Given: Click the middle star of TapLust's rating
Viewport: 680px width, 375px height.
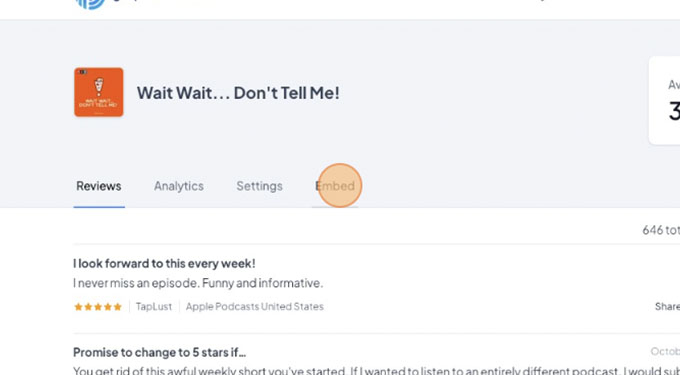Looking at the screenshot, I should (x=98, y=307).
